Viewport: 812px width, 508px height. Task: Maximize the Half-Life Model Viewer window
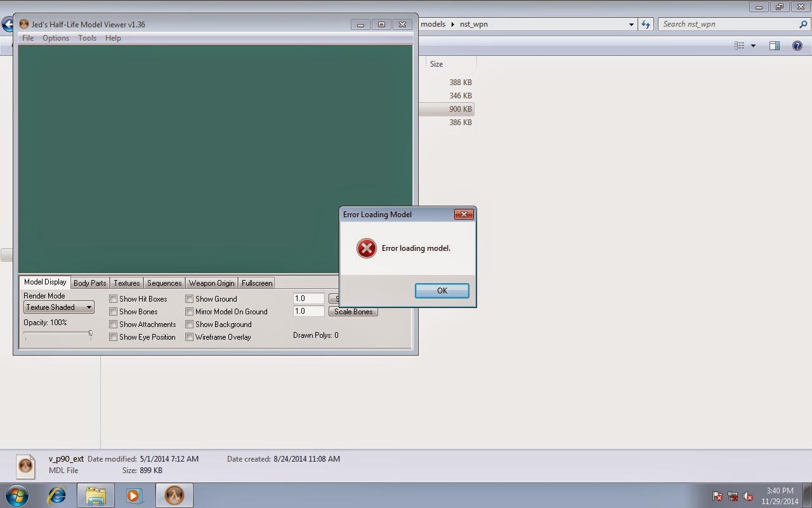coord(381,25)
